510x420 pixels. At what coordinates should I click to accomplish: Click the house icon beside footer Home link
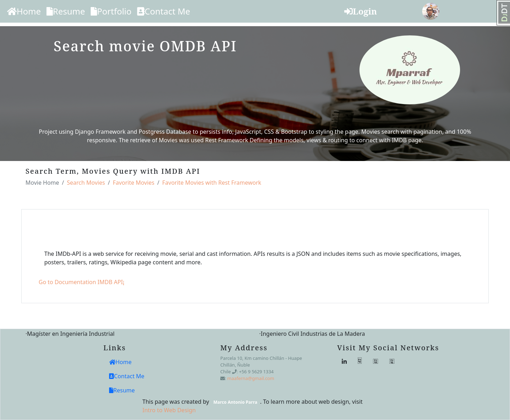[x=112, y=362]
